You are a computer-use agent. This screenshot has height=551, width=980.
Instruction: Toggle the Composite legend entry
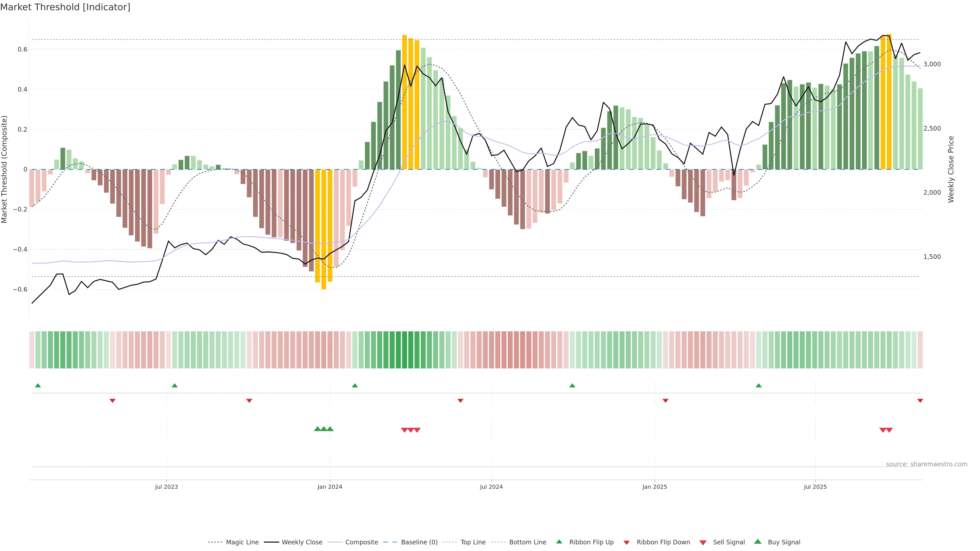click(x=361, y=542)
